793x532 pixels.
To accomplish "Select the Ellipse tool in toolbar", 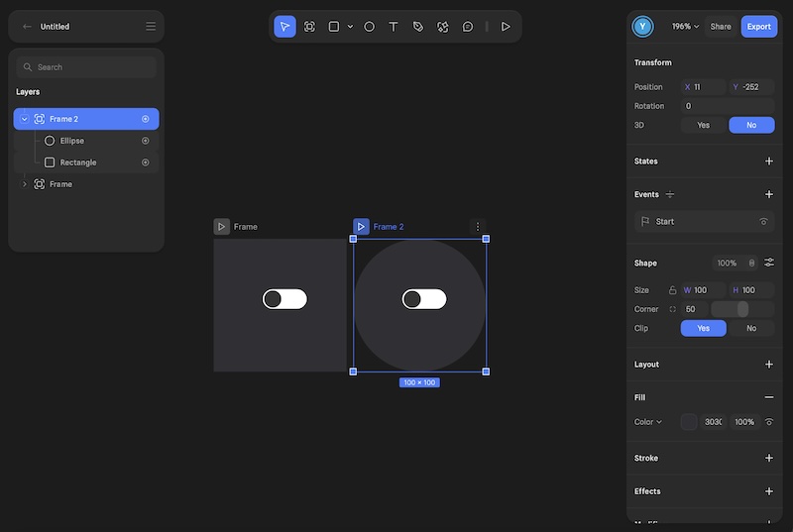I will tap(369, 27).
